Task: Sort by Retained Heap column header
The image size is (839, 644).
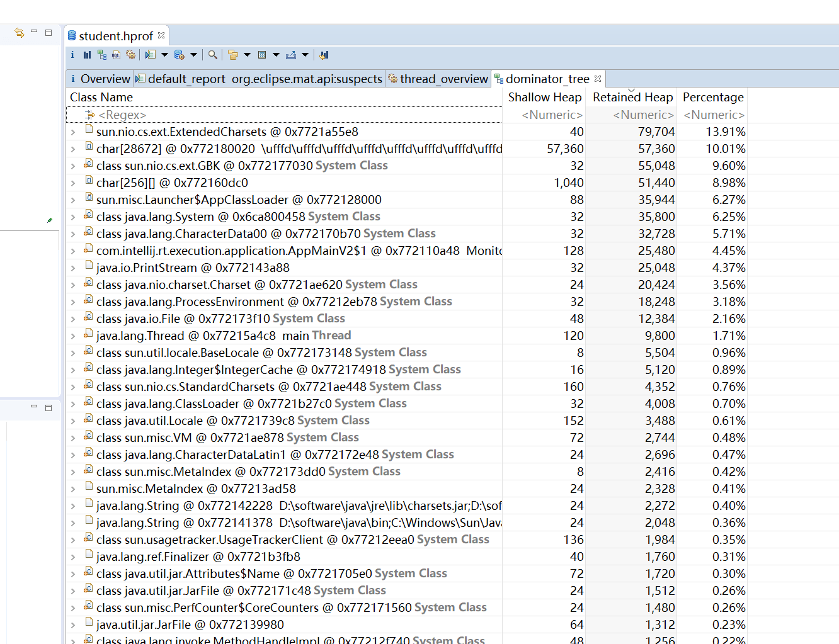Action: click(632, 97)
